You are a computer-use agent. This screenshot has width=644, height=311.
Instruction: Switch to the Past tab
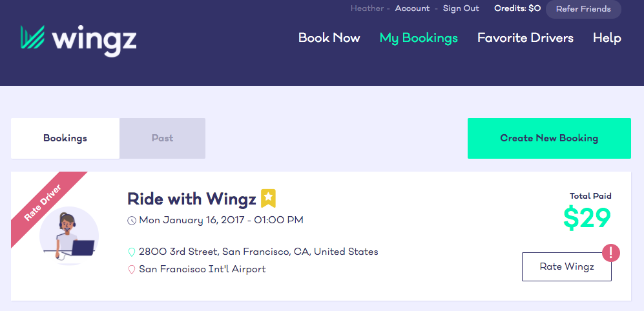point(162,138)
